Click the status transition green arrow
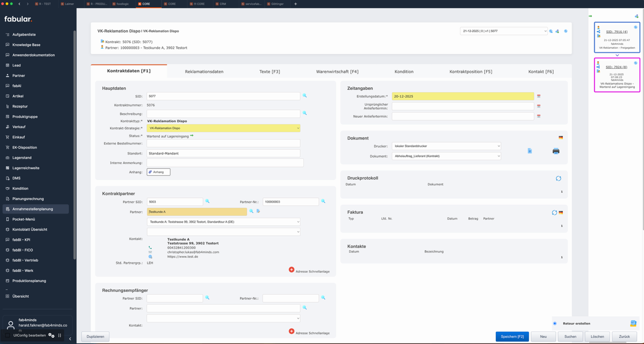The height and width of the screenshot is (344, 644). (192, 136)
